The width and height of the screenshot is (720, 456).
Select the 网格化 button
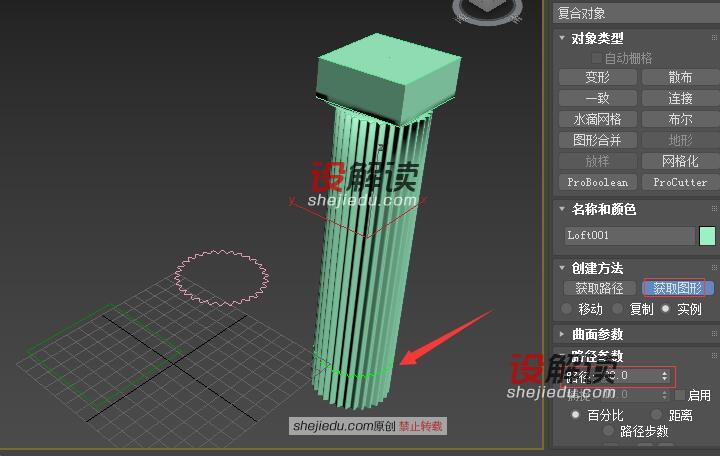(x=680, y=161)
